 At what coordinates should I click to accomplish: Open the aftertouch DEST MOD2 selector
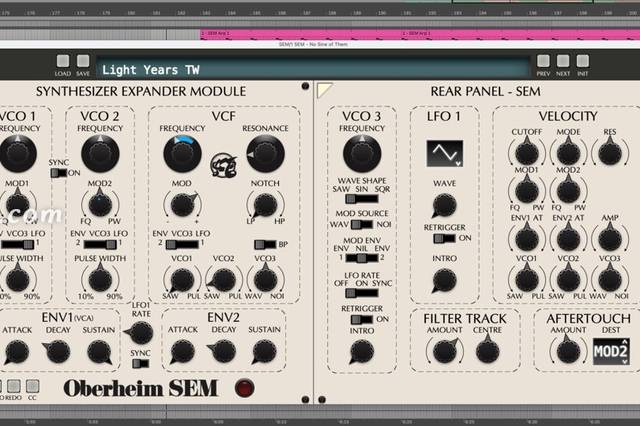[611, 351]
